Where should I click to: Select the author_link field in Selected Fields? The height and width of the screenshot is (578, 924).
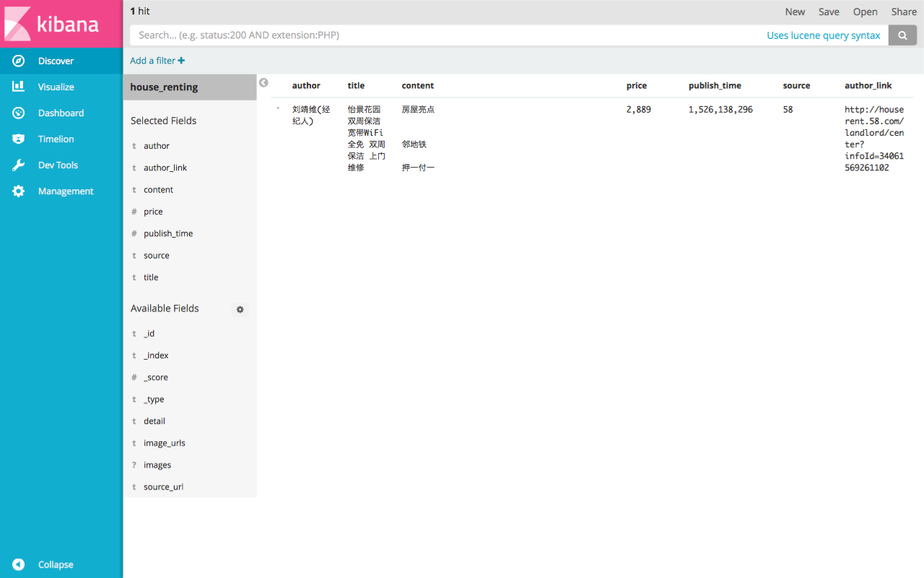[165, 168]
